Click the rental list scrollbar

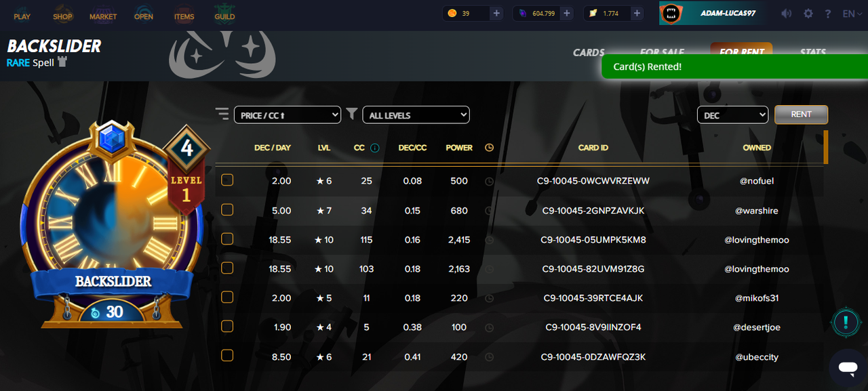[x=825, y=147]
